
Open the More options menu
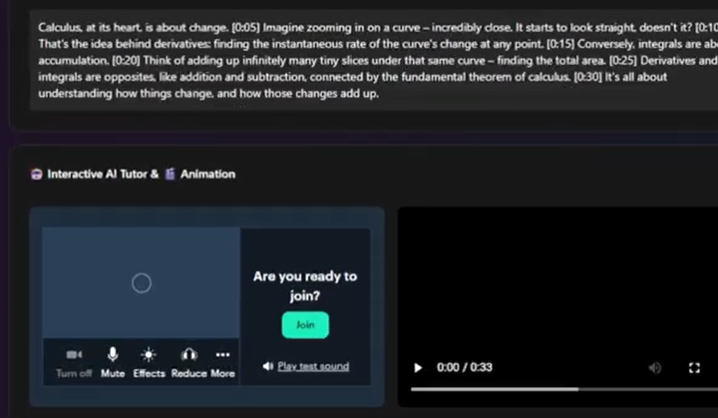tap(223, 362)
